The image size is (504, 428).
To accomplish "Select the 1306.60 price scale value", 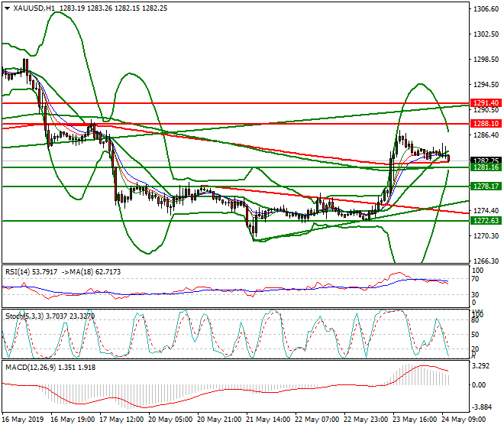I will (x=486, y=9).
